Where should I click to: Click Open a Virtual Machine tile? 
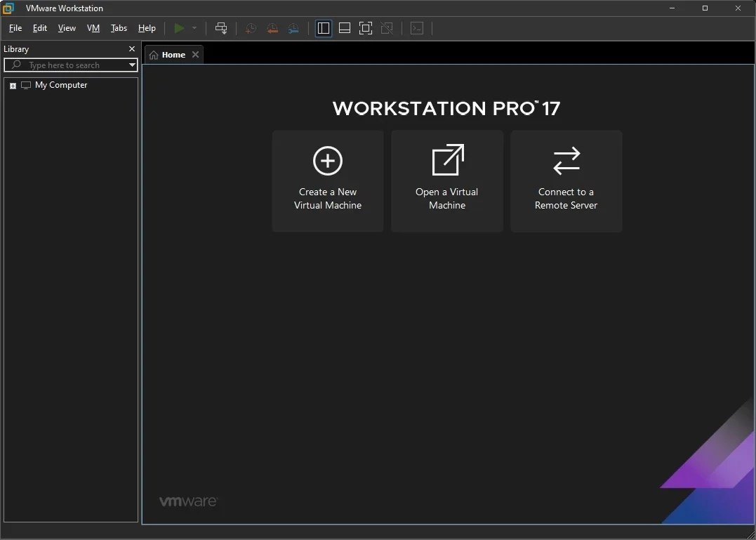(447, 181)
